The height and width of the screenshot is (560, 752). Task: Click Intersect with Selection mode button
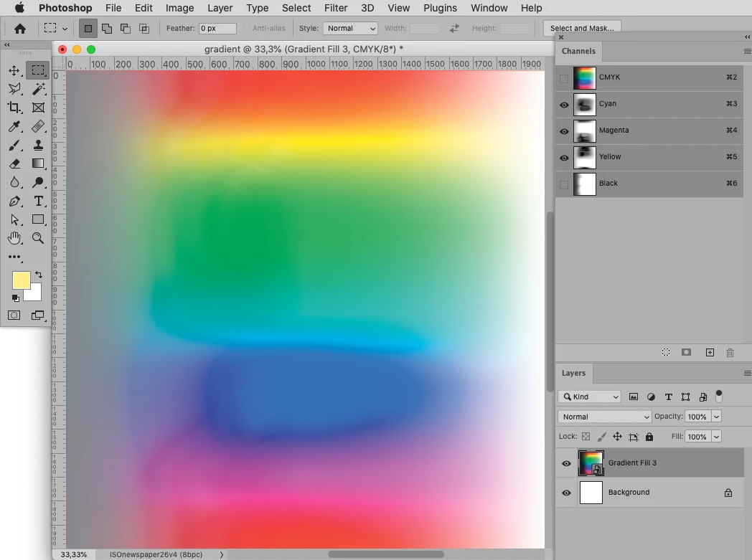click(144, 29)
